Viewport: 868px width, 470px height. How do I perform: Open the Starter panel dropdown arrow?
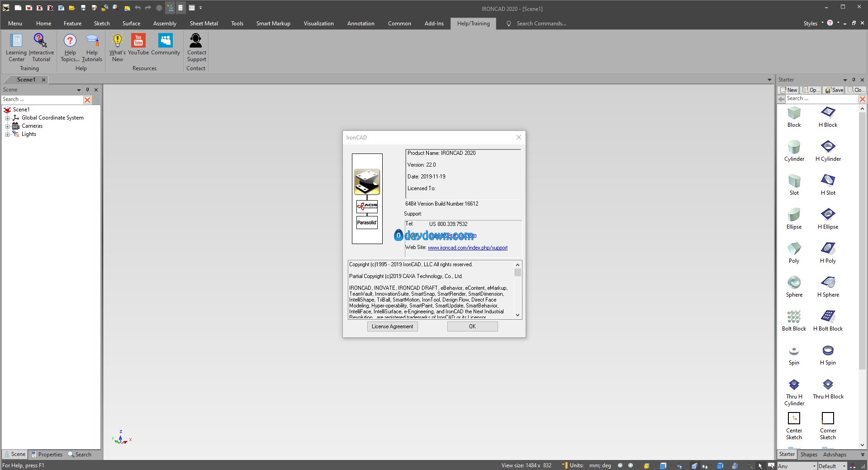pos(845,80)
